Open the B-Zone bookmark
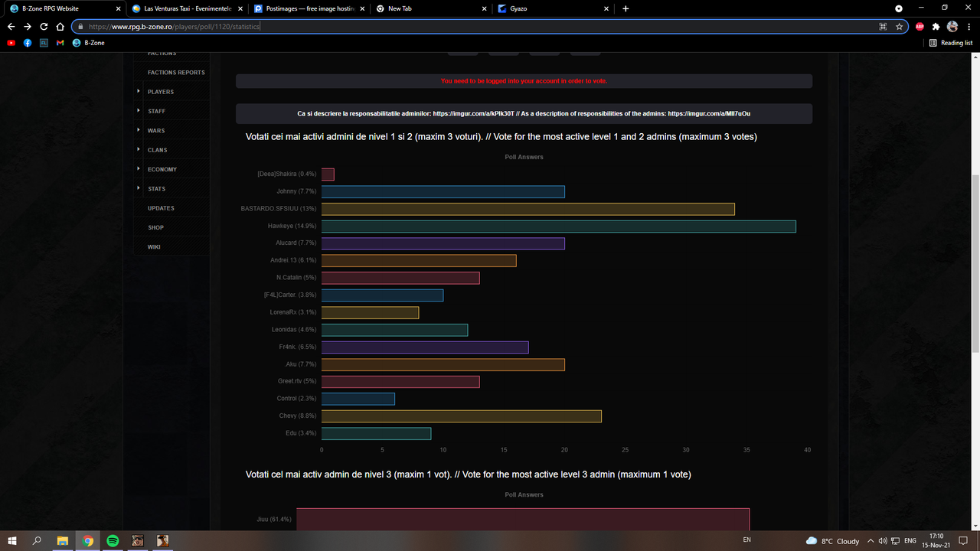This screenshot has width=980, height=551. 89,43
